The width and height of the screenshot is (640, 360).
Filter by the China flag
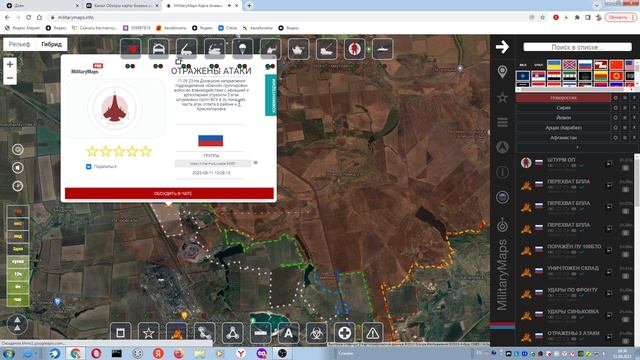coord(616,65)
